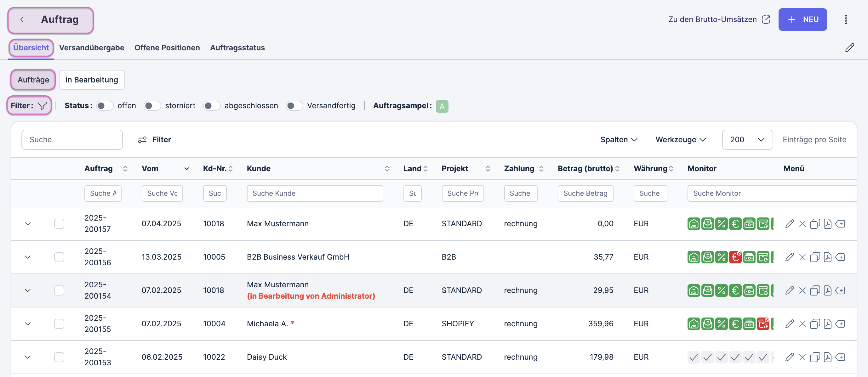
Task: Open the Spalten dropdown
Action: coord(619,139)
